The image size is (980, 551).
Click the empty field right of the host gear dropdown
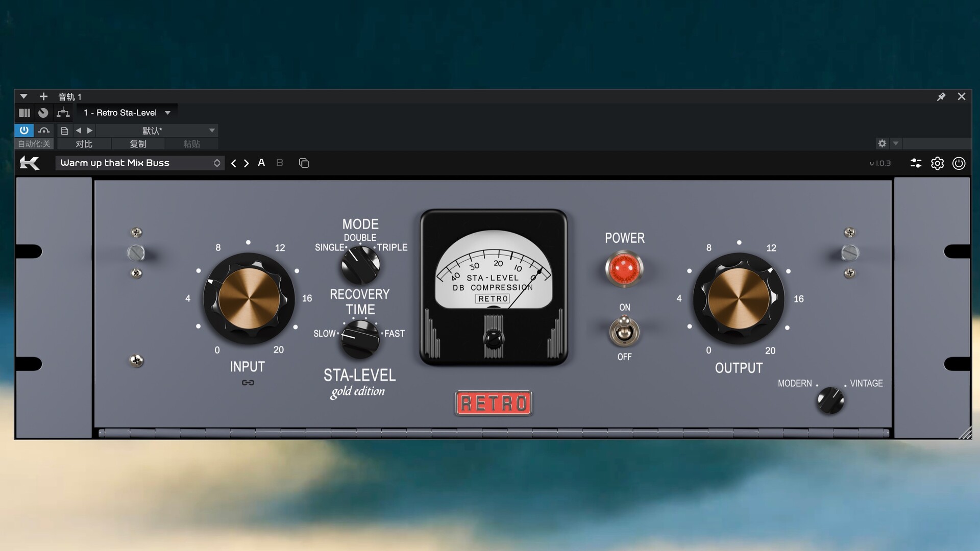coord(937,143)
